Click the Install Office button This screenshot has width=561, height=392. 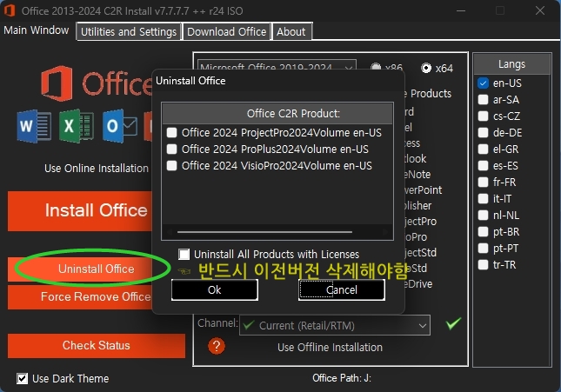[x=80, y=210]
